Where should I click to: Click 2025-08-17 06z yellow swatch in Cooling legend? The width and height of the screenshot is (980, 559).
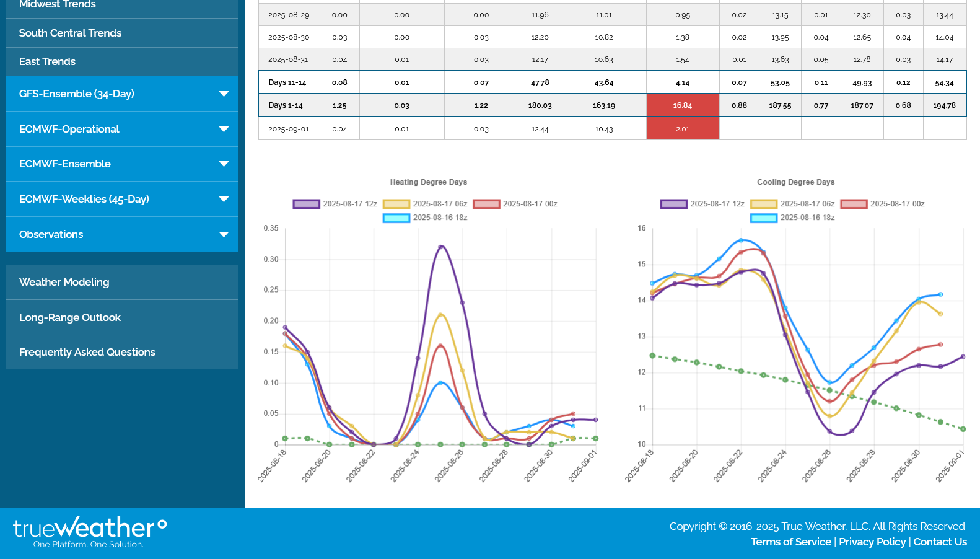tap(763, 204)
